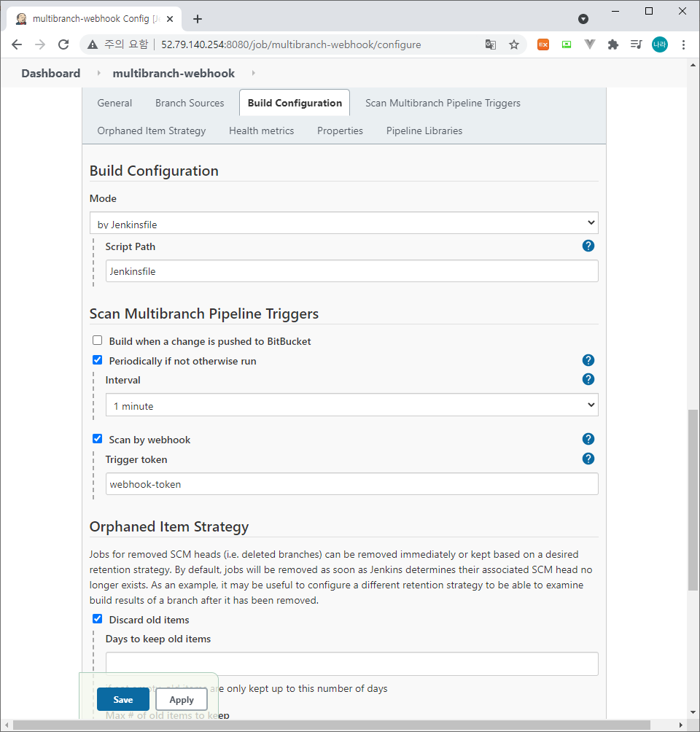Open the Interval dropdown set to 1 minute

click(351, 405)
